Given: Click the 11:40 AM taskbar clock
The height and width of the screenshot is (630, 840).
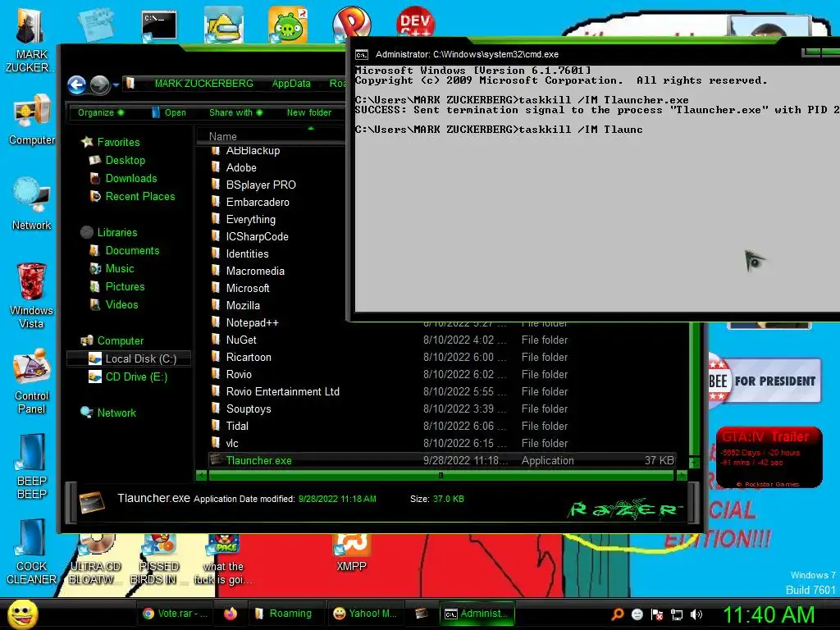Looking at the screenshot, I should click(x=768, y=614).
